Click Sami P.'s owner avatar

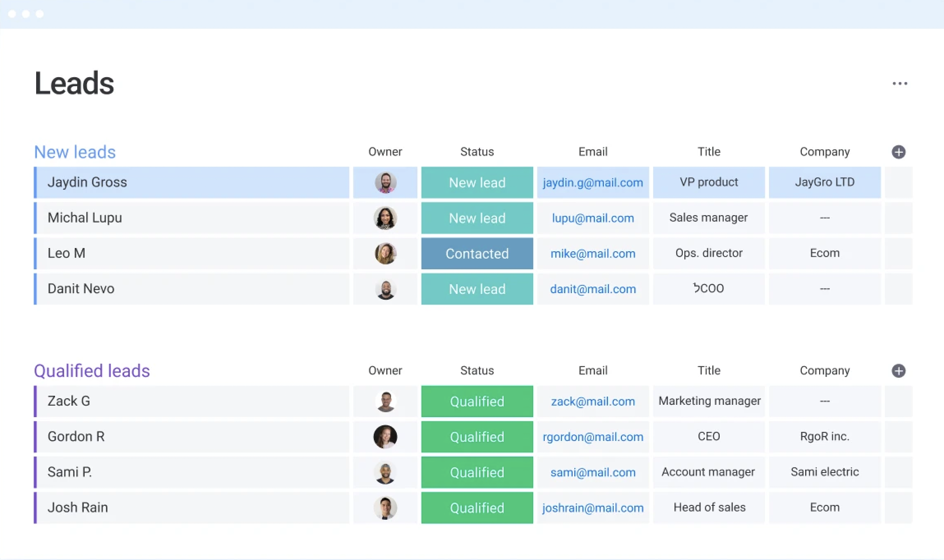click(x=385, y=472)
